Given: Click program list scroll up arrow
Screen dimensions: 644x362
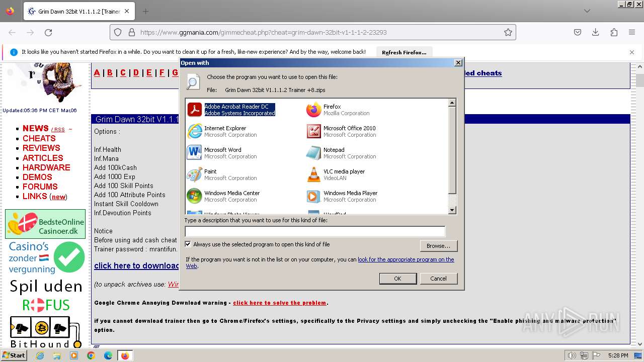Looking at the screenshot, I should (x=452, y=103).
